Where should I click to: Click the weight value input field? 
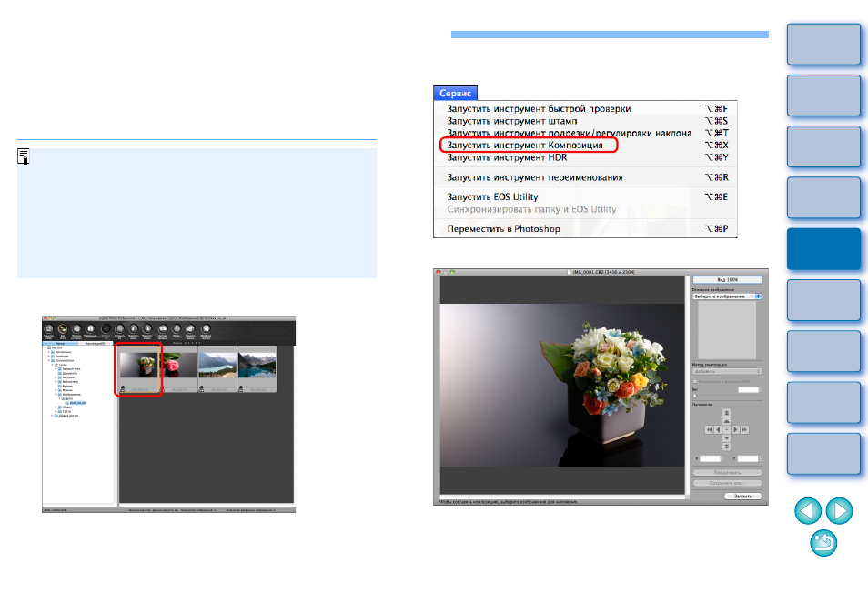tap(747, 390)
